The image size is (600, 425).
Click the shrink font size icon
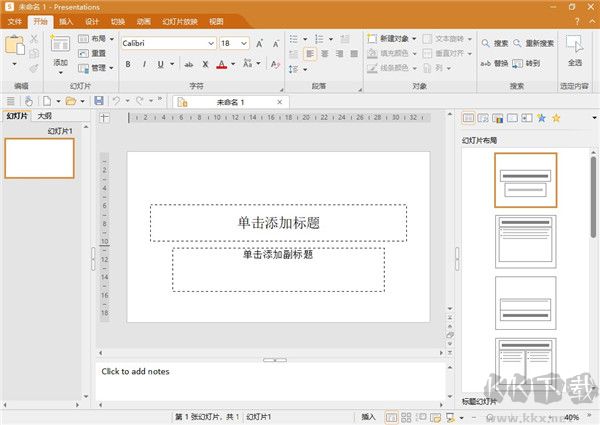[x=276, y=44]
